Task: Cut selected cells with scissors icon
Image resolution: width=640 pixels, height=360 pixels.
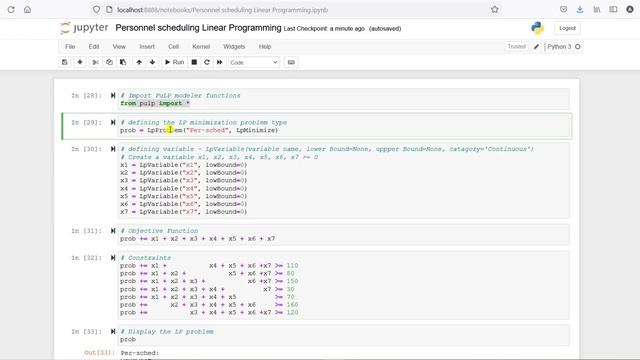Action: pyautogui.click(x=95, y=62)
